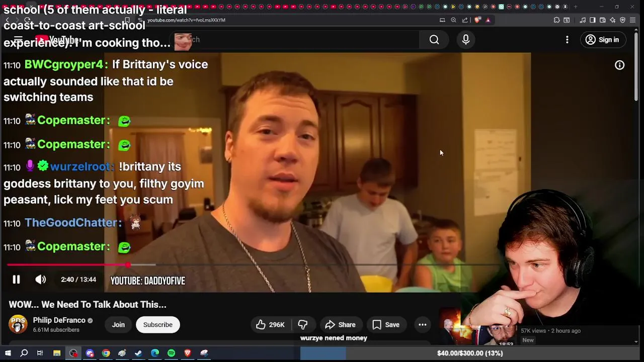Click the address bar URL youtube.com/watch
The height and width of the screenshot is (362, 644).
click(x=186, y=20)
